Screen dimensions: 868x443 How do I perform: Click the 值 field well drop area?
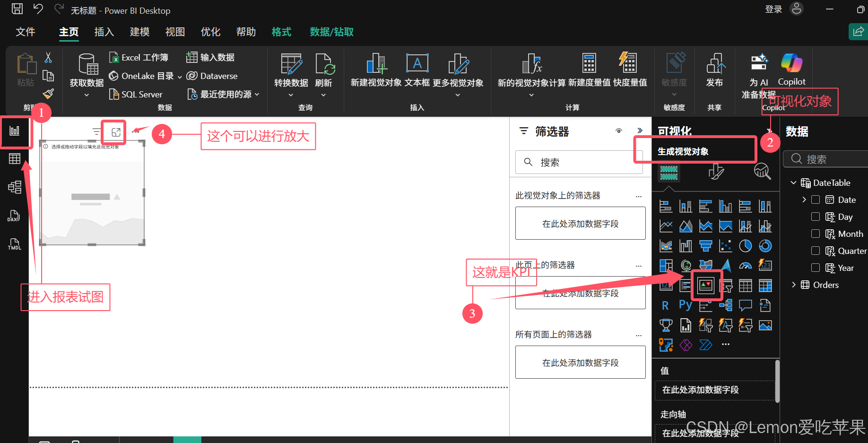[x=715, y=390]
